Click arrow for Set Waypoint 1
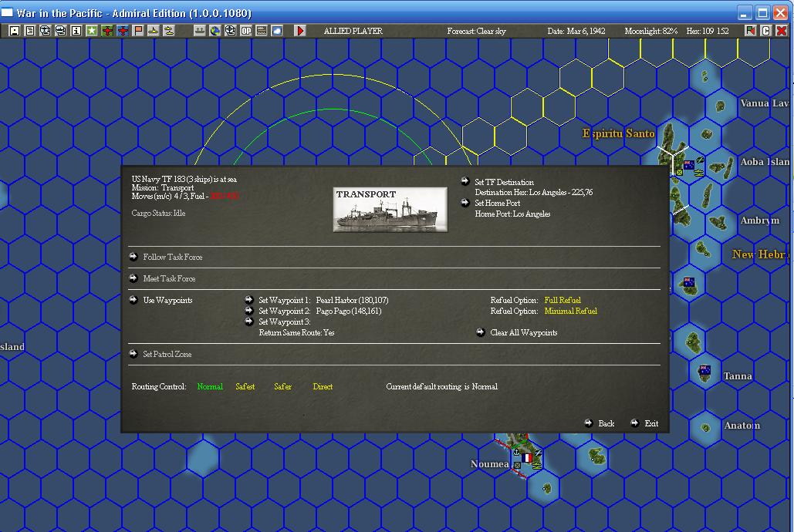Viewport: 794px width, 532px height. 249,300
